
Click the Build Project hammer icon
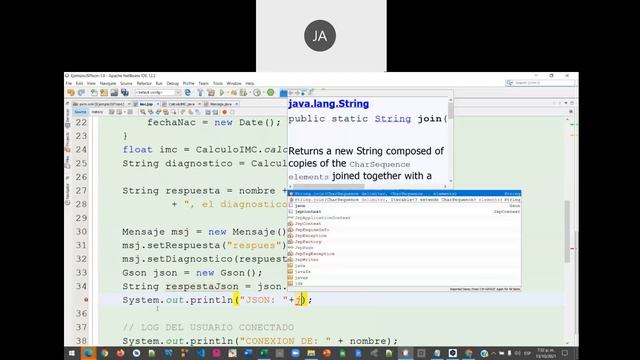(200, 93)
